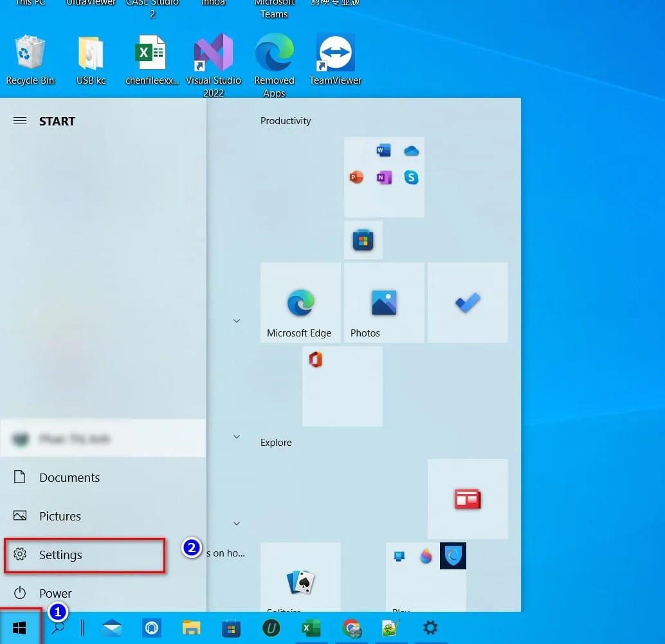Open OneNote from the Productivity group
The height and width of the screenshot is (644, 665).
point(383,177)
